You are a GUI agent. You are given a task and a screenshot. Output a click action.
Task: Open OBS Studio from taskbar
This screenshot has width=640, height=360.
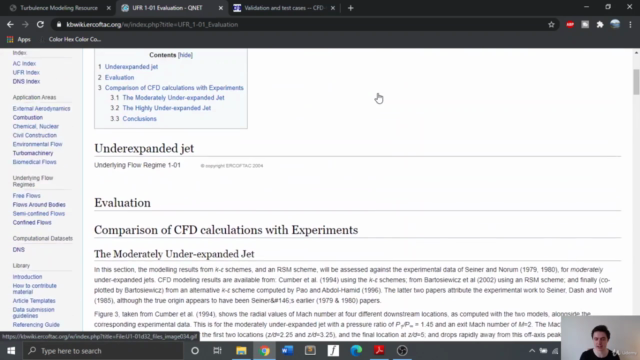402,351
